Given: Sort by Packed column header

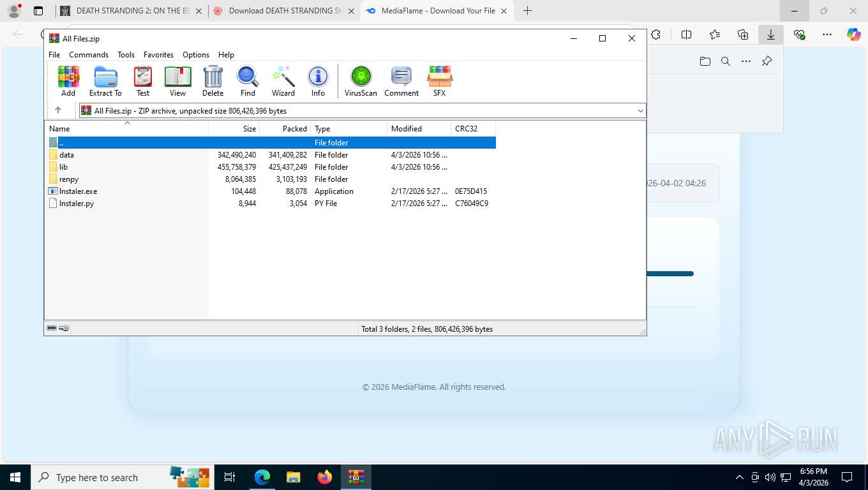Looking at the screenshot, I should (285, 128).
